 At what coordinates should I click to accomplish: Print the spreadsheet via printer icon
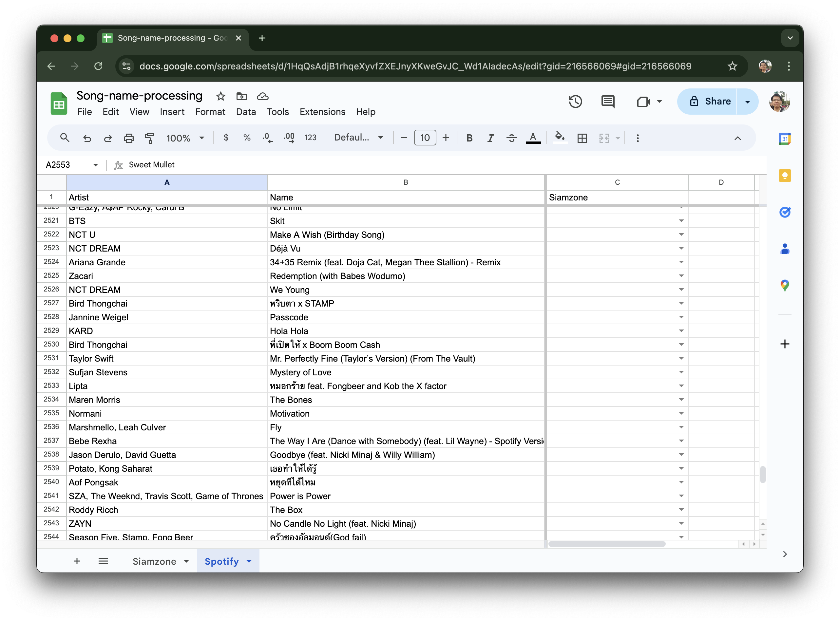[x=129, y=138]
